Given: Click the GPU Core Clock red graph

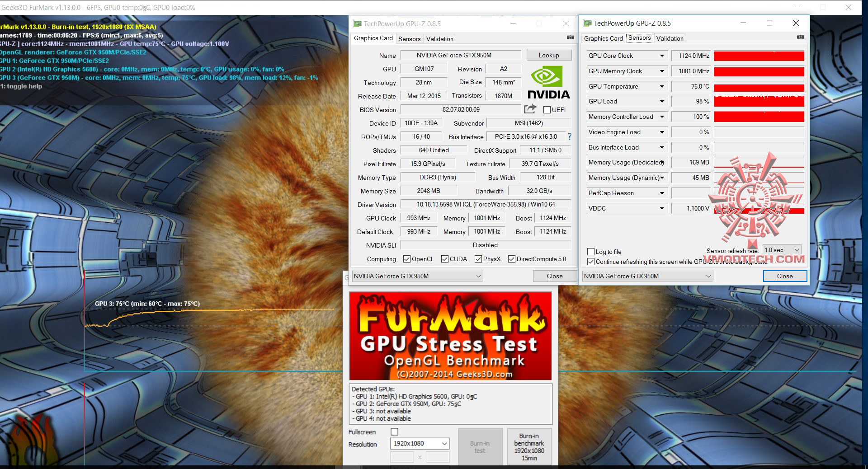Looking at the screenshot, I should click(759, 56).
